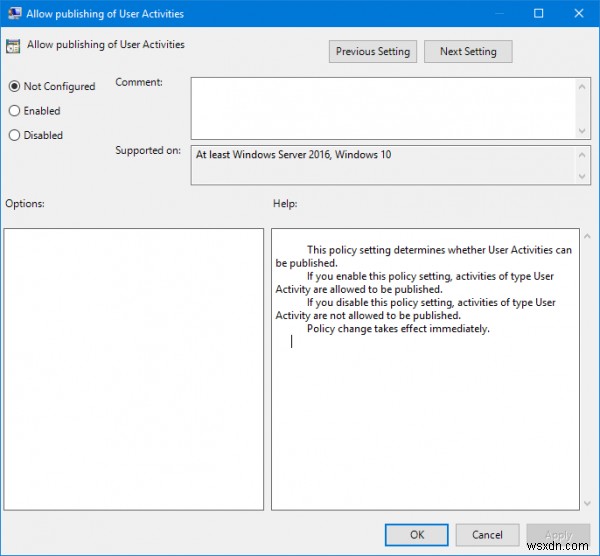Close the Allow publishing dialog
This screenshot has width=600, height=556.
579,13
